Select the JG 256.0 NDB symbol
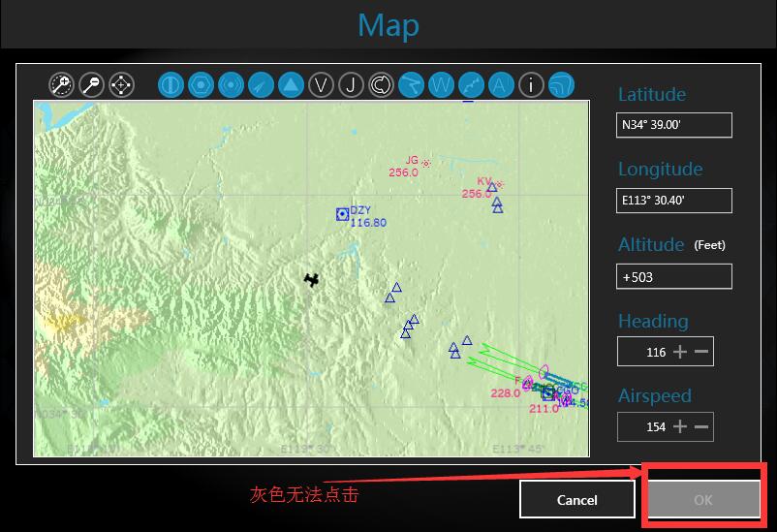777x532 pixels. (426, 163)
